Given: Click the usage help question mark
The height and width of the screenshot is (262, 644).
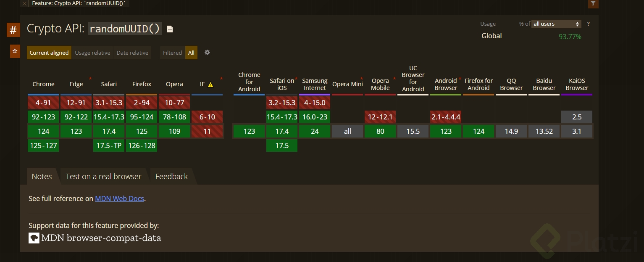Looking at the screenshot, I should click(x=588, y=24).
